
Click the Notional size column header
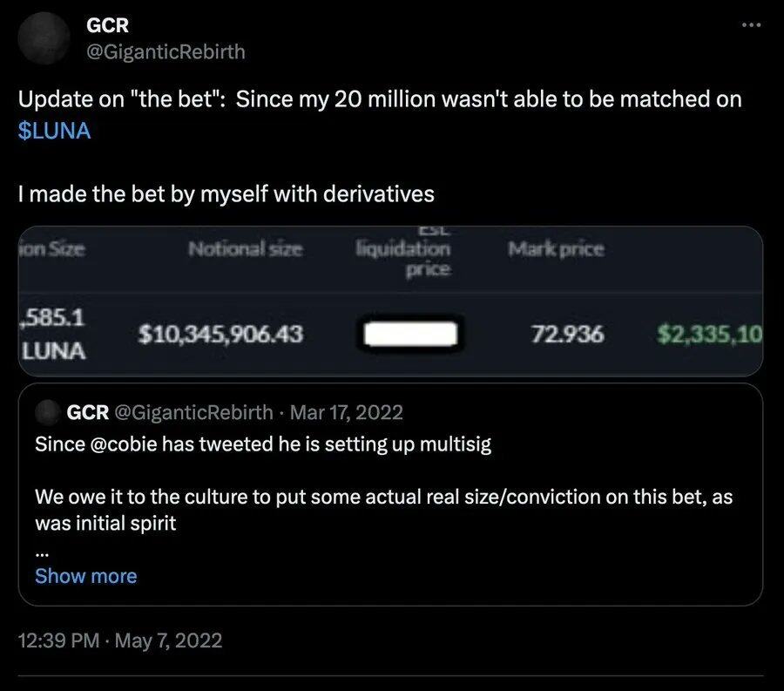[246, 250]
